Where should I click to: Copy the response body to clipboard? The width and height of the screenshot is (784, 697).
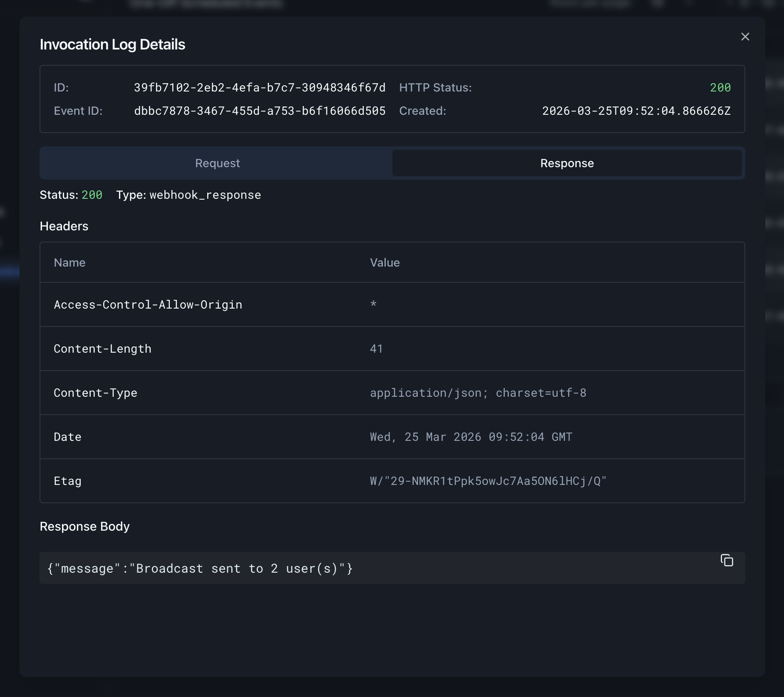727,561
